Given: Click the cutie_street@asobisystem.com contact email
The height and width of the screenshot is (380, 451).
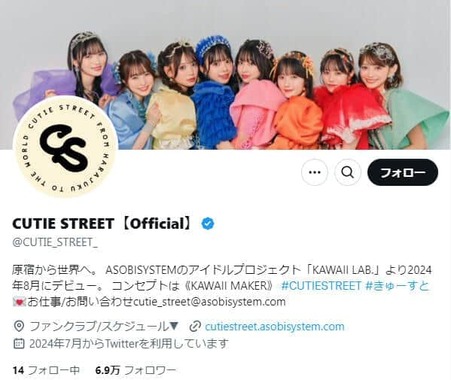Looking at the screenshot, I should point(209,302).
